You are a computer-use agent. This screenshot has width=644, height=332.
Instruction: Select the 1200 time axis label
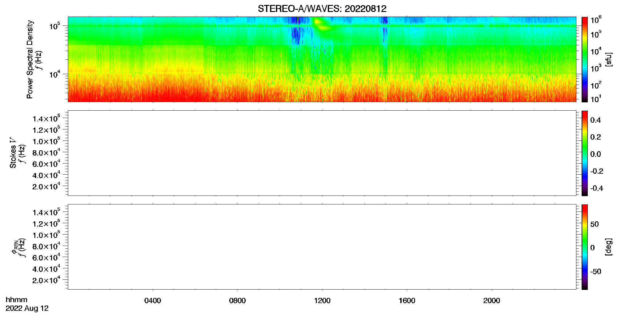click(x=322, y=301)
